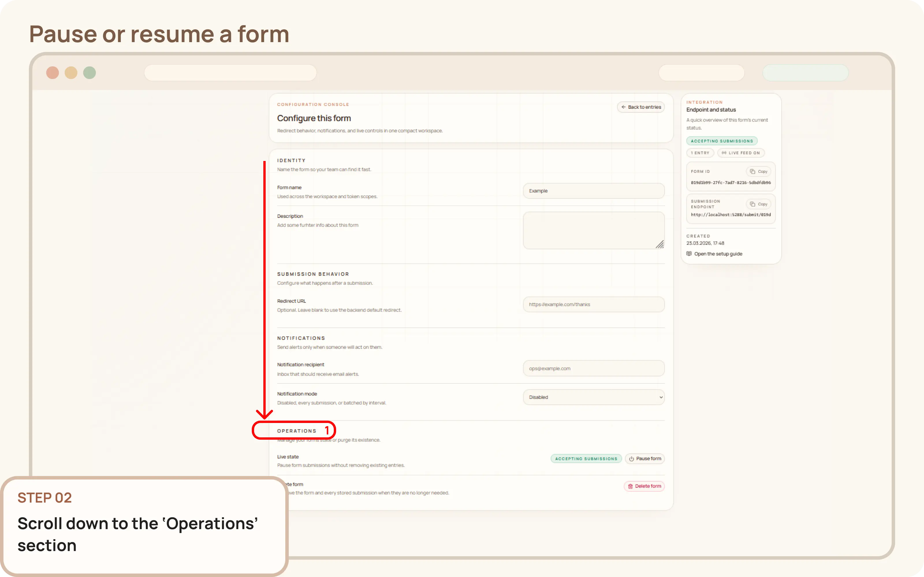Click the 1 ENTRY count badge
The image size is (924, 577).
point(700,153)
